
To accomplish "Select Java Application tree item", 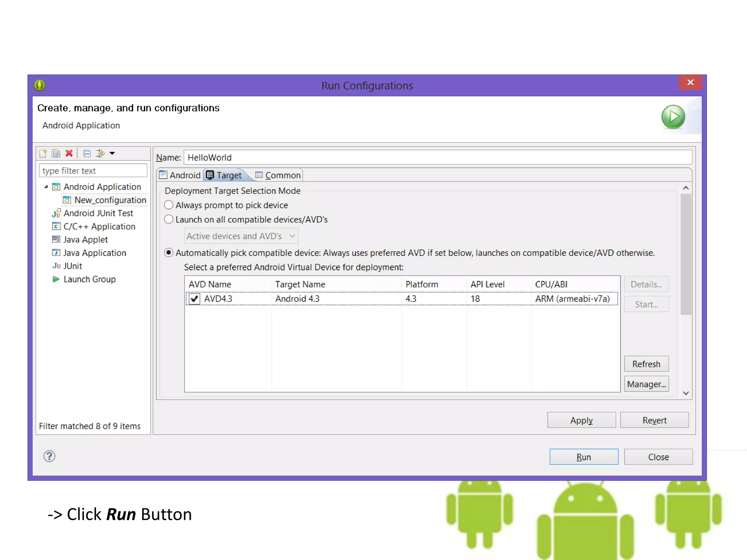I will pos(94,253).
